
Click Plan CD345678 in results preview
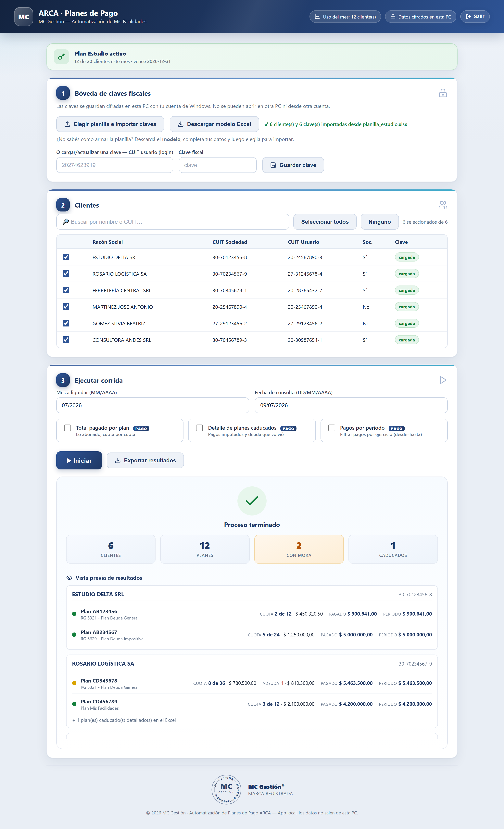pyautogui.click(x=99, y=681)
